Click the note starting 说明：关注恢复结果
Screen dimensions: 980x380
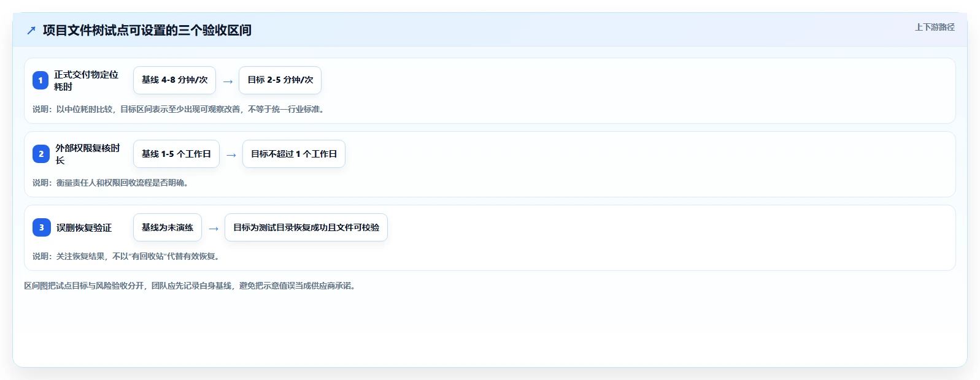point(128,256)
